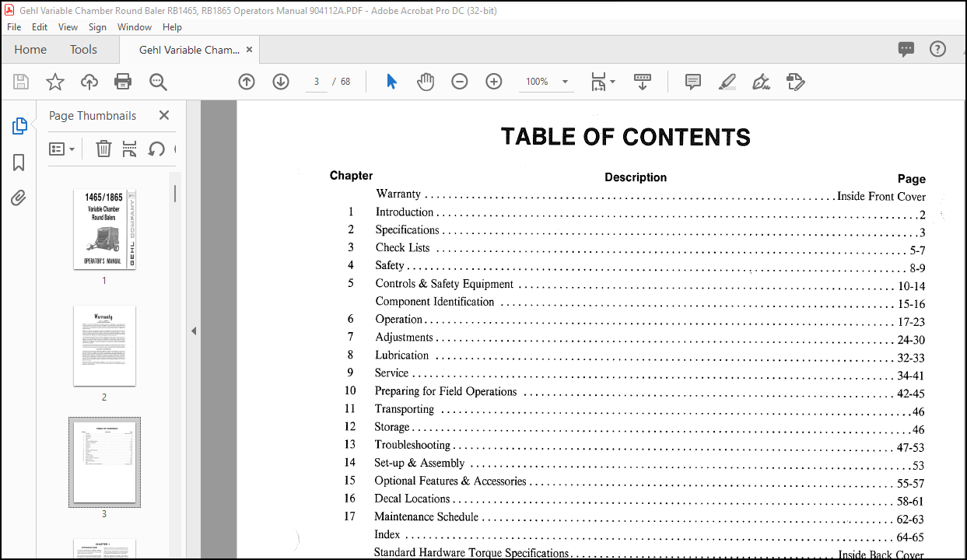Rotate pages counterclockwise icon
Viewport: 967px width, 560px height.
(x=156, y=149)
